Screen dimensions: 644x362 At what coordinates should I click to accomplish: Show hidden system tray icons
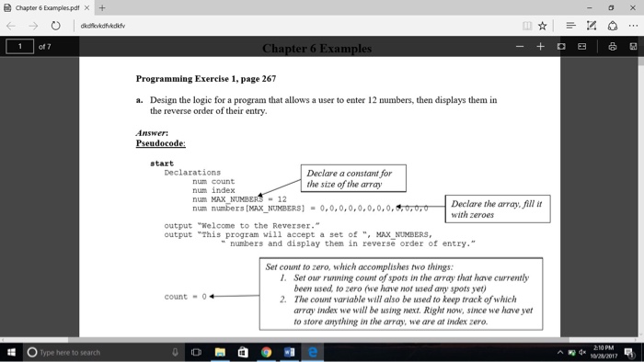click(560, 352)
